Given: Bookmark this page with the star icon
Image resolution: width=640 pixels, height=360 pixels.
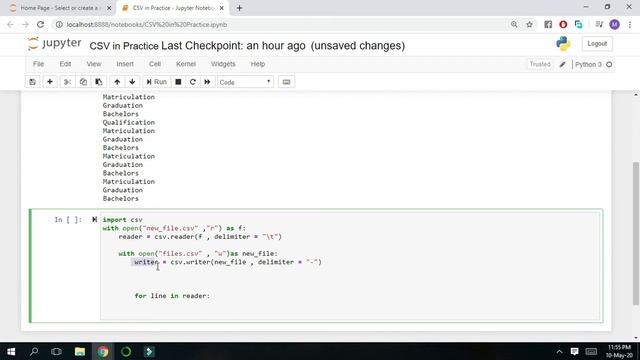Looking at the screenshot, I should click(529, 24).
